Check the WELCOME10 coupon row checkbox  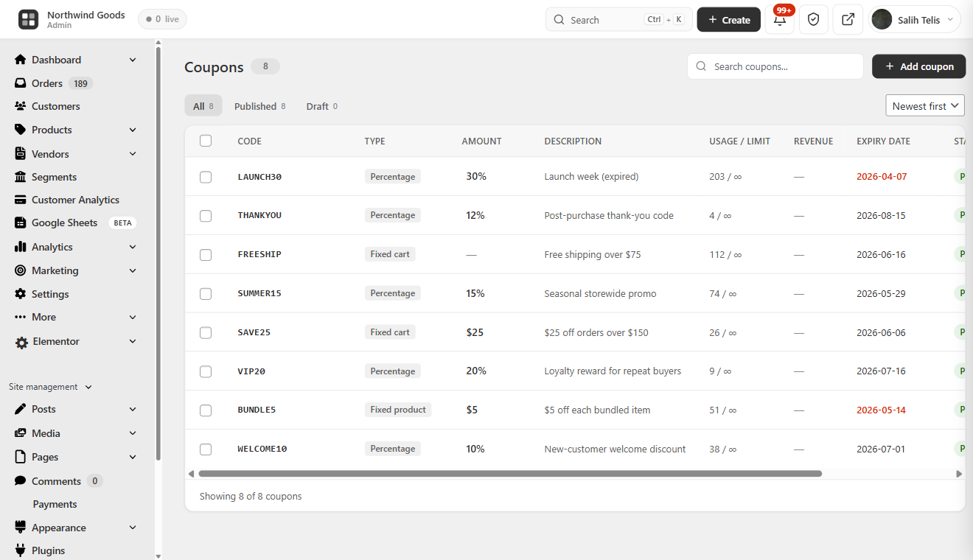point(206,449)
